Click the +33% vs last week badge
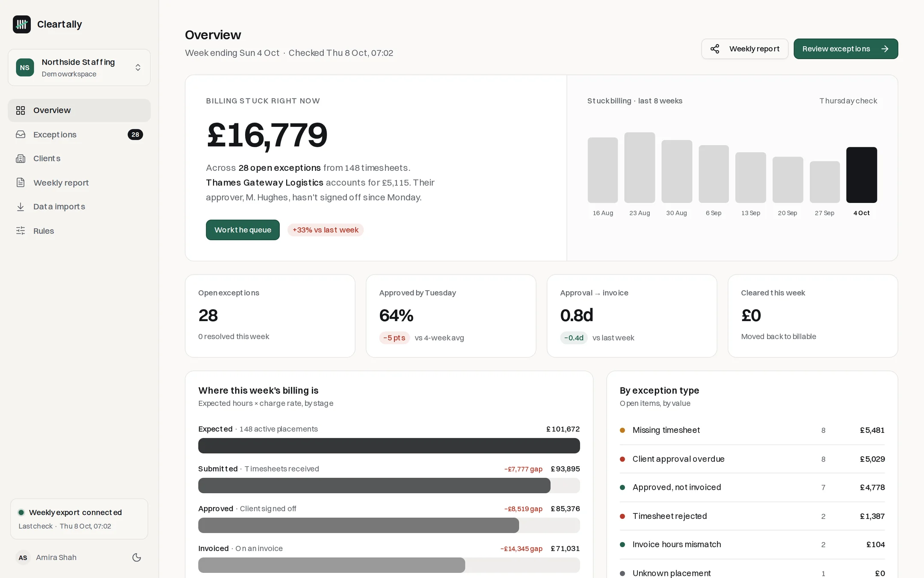The height and width of the screenshot is (578, 924). tap(325, 230)
